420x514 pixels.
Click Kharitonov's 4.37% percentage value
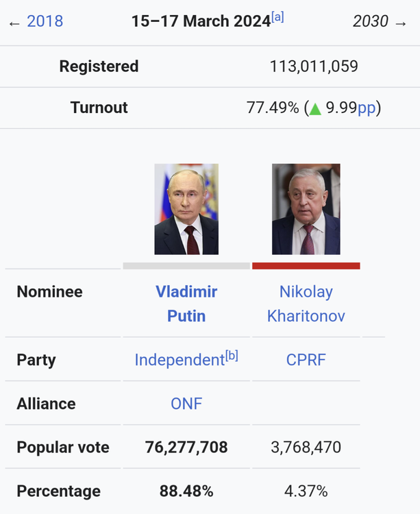coord(306,491)
